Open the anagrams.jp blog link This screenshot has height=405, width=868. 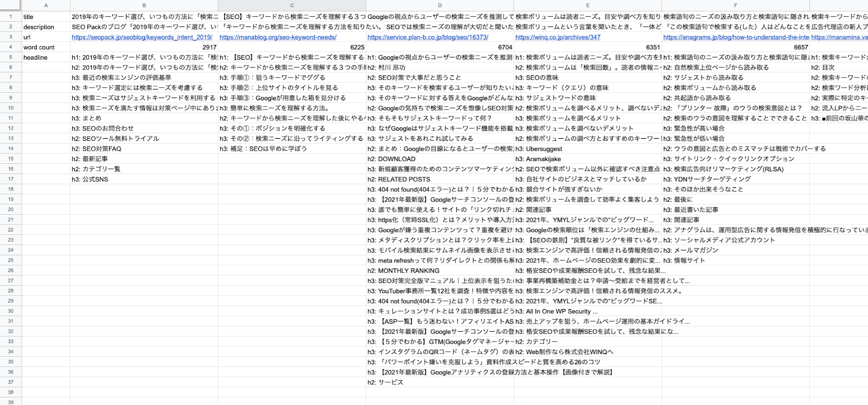pos(736,37)
